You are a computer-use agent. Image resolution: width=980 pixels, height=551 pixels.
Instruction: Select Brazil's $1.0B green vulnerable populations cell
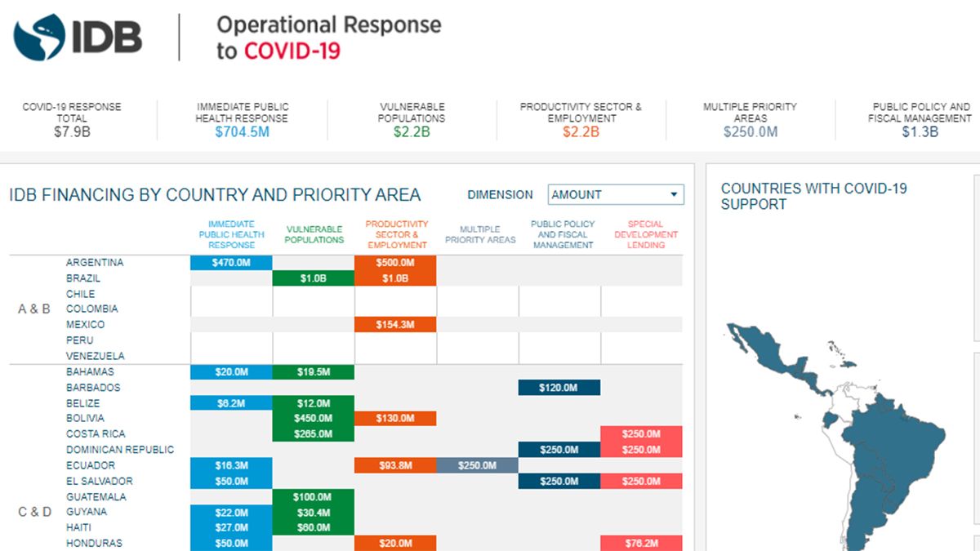(314, 278)
